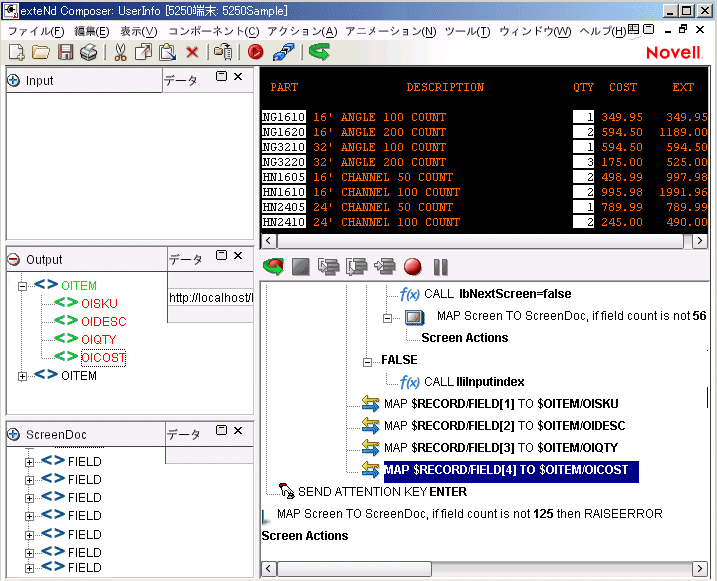
Task: Select the OISKU element in Output tree
Action: coord(99,304)
